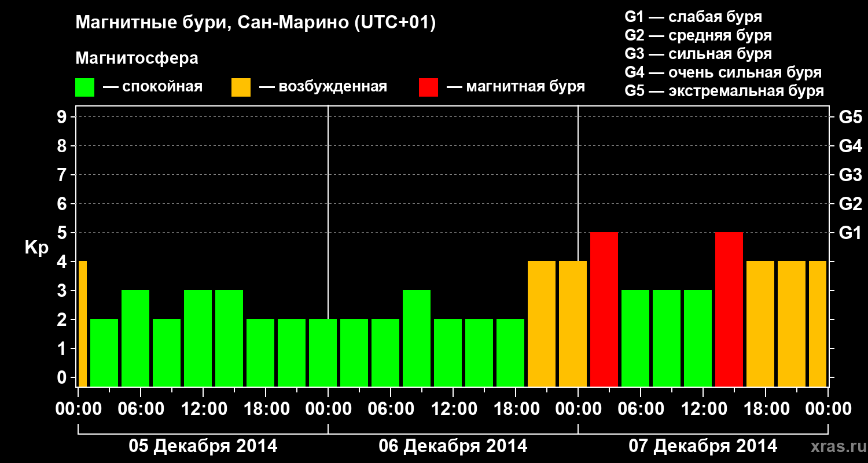Click the first red storm bar on 07 December
This screenshot has width=868, height=463.
click(604, 310)
